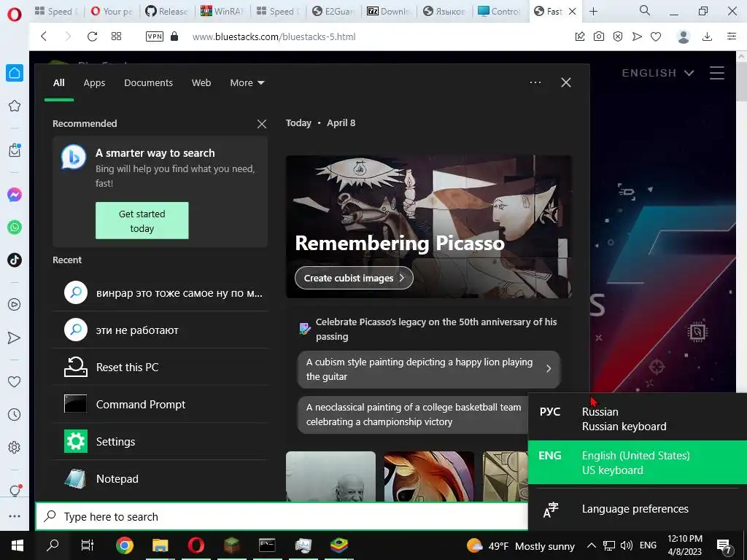Switch to the WinRAR tab
747x560 pixels.
(222, 12)
